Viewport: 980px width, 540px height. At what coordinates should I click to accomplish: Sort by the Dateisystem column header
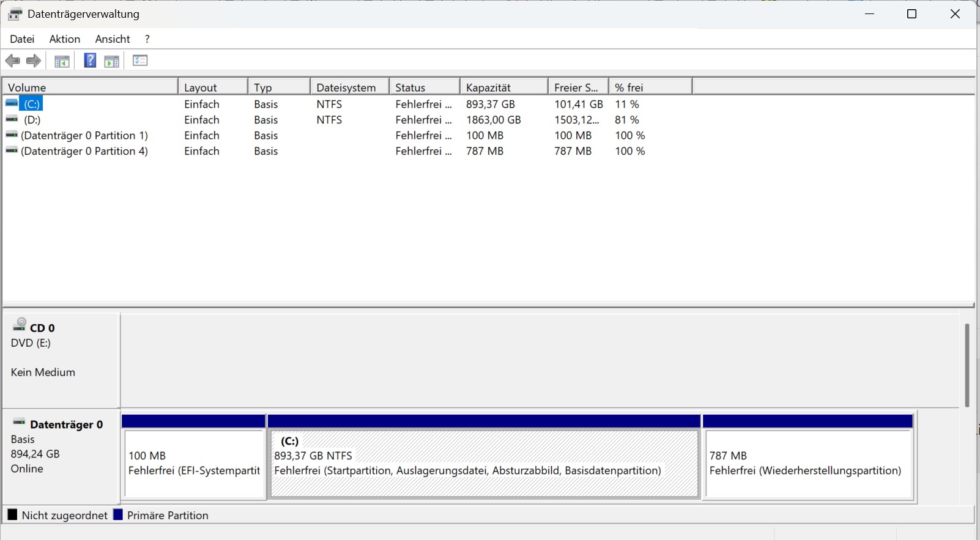350,87
